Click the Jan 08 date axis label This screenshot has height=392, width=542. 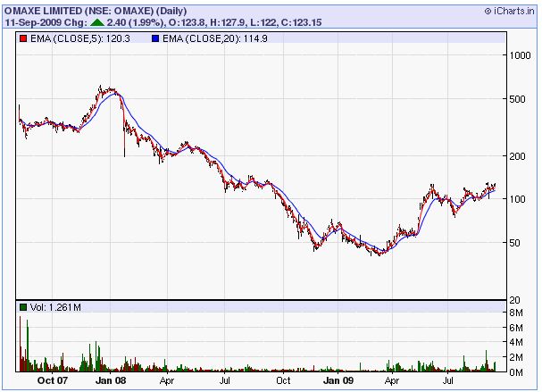click(x=111, y=380)
